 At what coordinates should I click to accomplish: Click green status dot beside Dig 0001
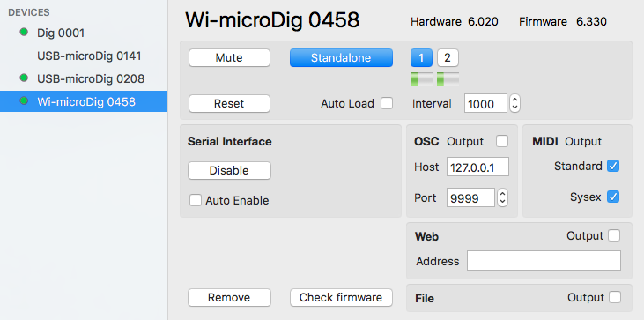[24, 32]
